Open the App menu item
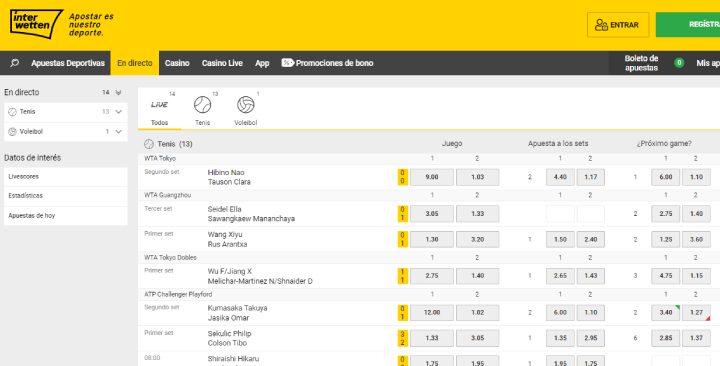 (262, 63)
